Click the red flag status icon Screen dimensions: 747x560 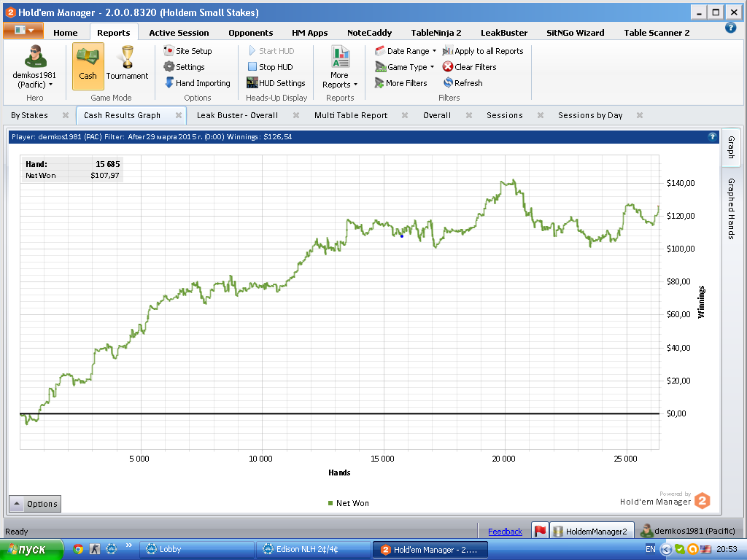540,531
